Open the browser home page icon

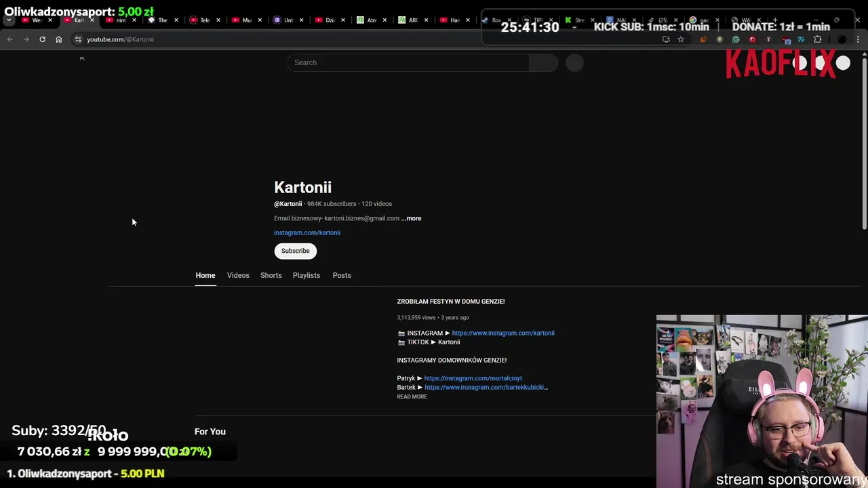(58, 39)
